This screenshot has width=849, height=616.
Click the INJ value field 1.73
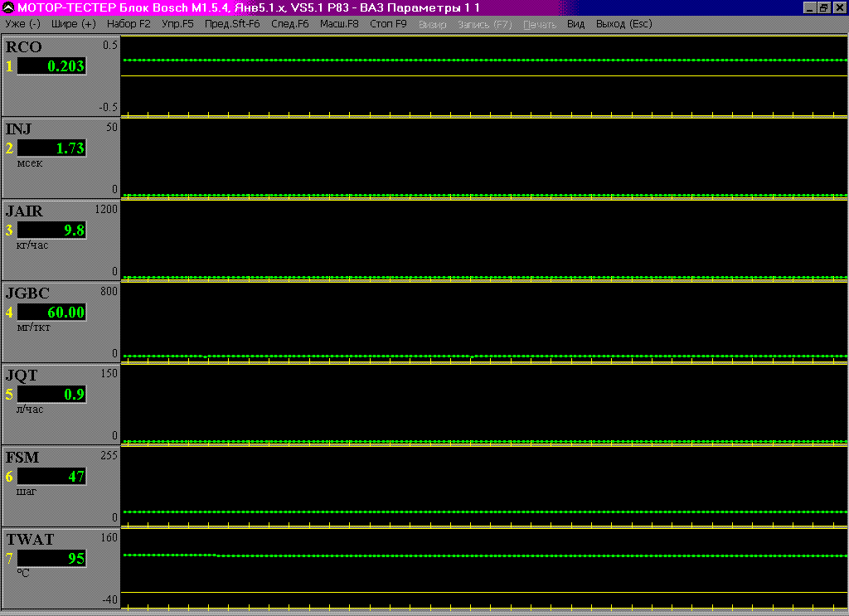[x=51, y=148]
